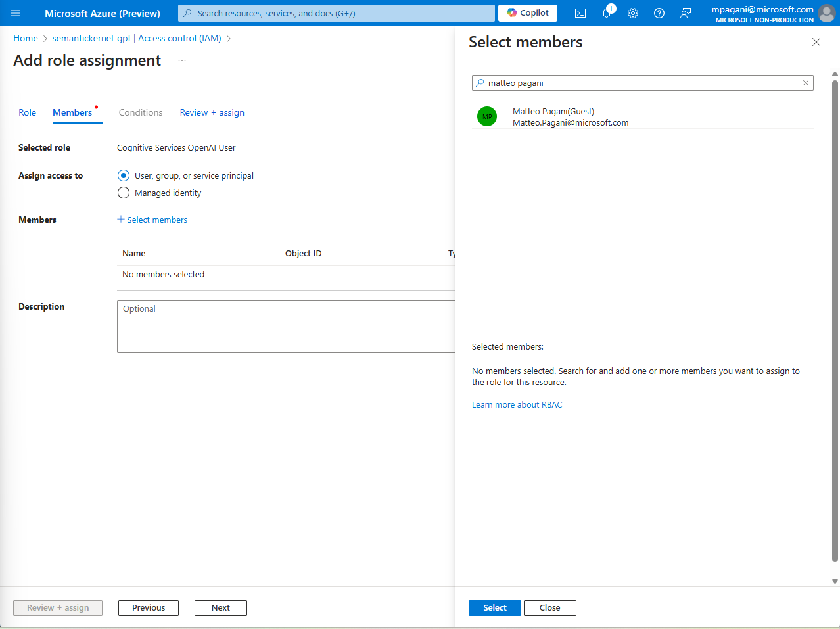Open portal settings gear
The height and width of the screenshot is (629, 840).
633,13
